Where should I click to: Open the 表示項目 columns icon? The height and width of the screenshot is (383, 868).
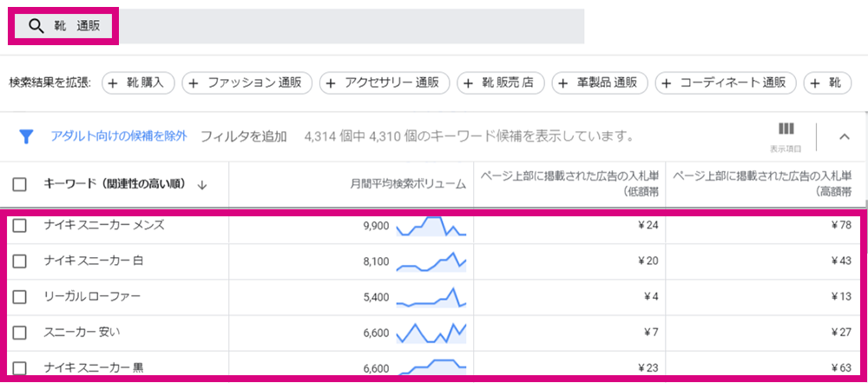click(786, 129)
